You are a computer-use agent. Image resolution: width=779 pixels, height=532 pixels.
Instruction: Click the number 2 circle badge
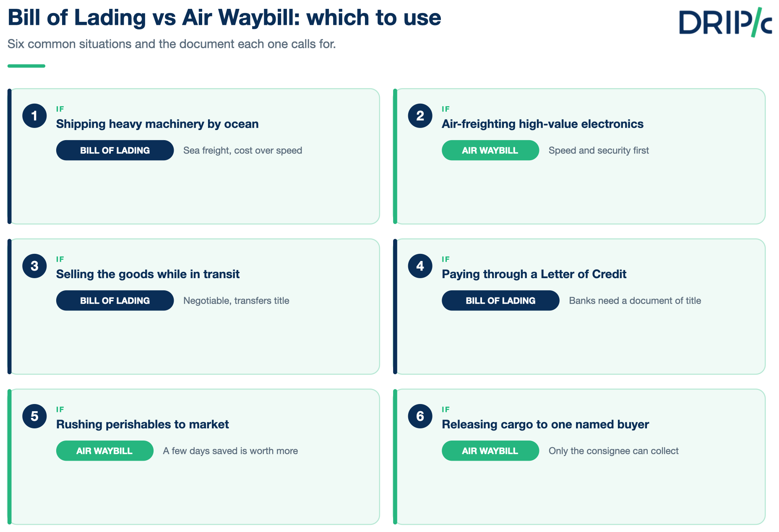click(420, 116)
